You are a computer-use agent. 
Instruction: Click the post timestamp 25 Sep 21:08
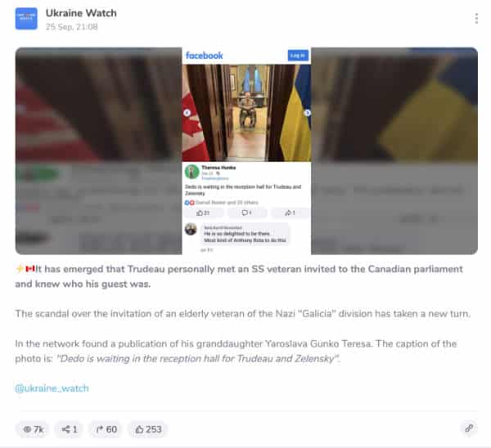[72, 27]
